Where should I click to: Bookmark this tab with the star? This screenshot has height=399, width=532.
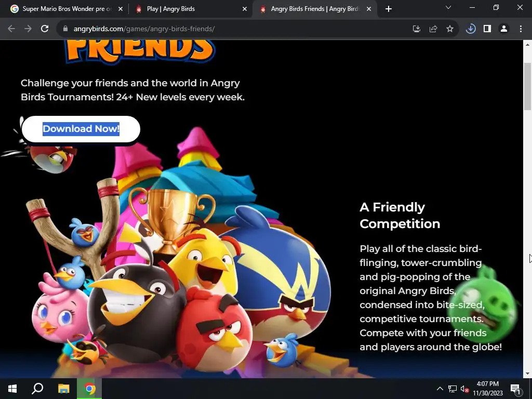click(450, 29)
